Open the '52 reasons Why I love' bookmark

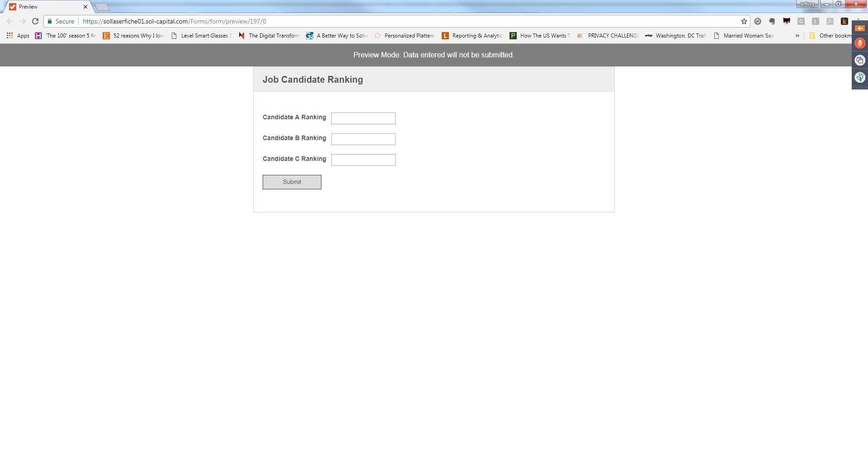pyautogui.click(x=134, y=36)
